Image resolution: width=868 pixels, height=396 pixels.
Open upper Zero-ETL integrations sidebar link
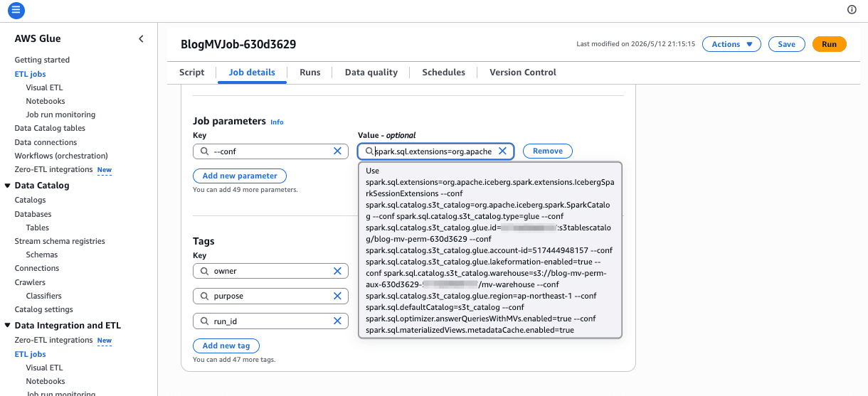tap(53, 169)
